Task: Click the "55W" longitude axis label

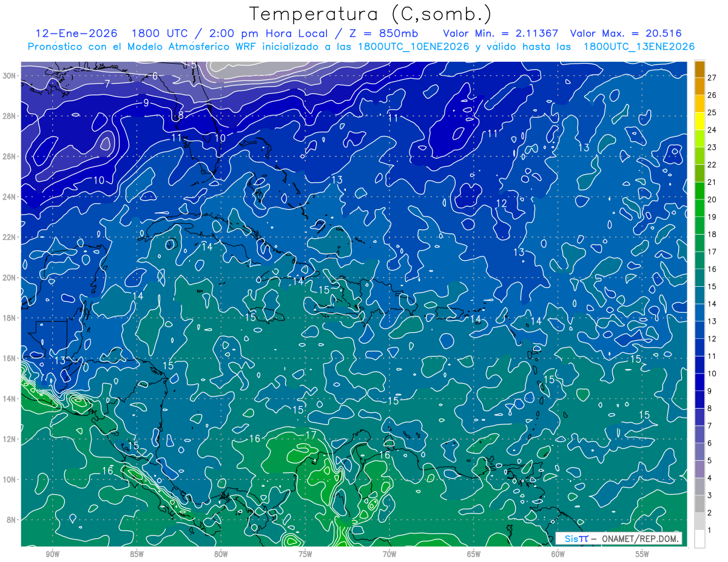Action: (642, 554)
